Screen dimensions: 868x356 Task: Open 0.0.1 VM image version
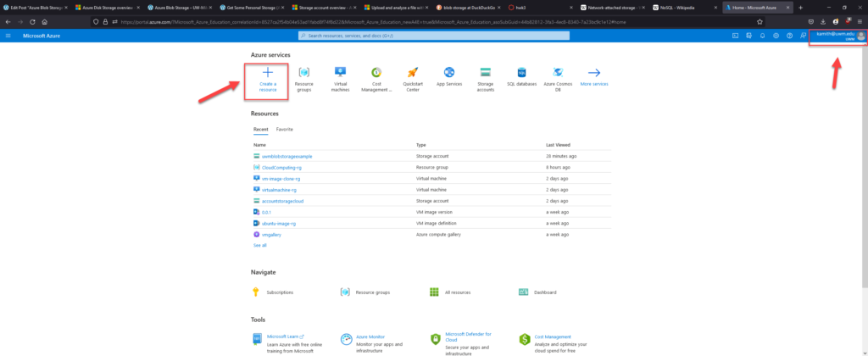pos(266,212)
